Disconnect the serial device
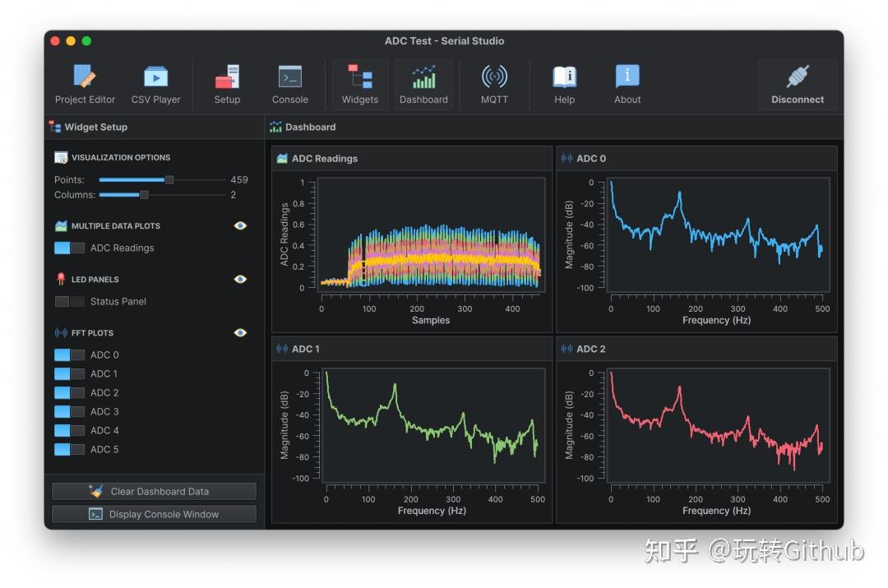The width and height of the screenshot is (888, 588). [x=798, y=84]
